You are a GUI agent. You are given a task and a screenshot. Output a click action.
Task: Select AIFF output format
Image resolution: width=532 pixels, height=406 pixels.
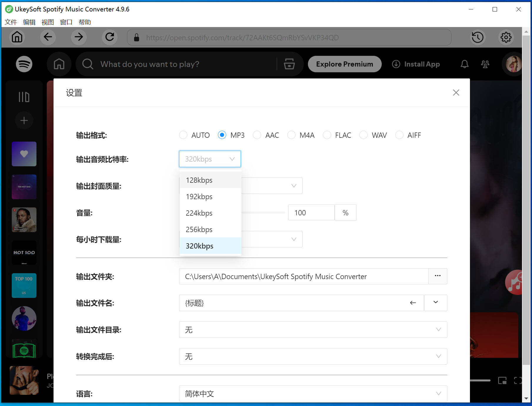[399, 135]
